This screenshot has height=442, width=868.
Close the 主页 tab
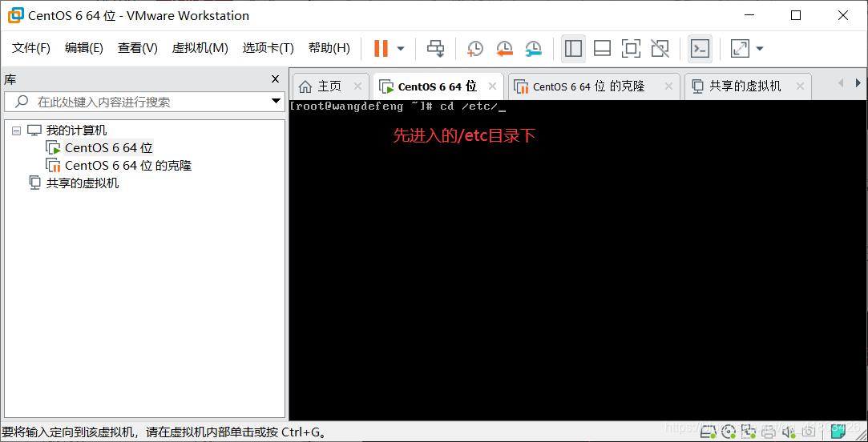pos(357,86)
